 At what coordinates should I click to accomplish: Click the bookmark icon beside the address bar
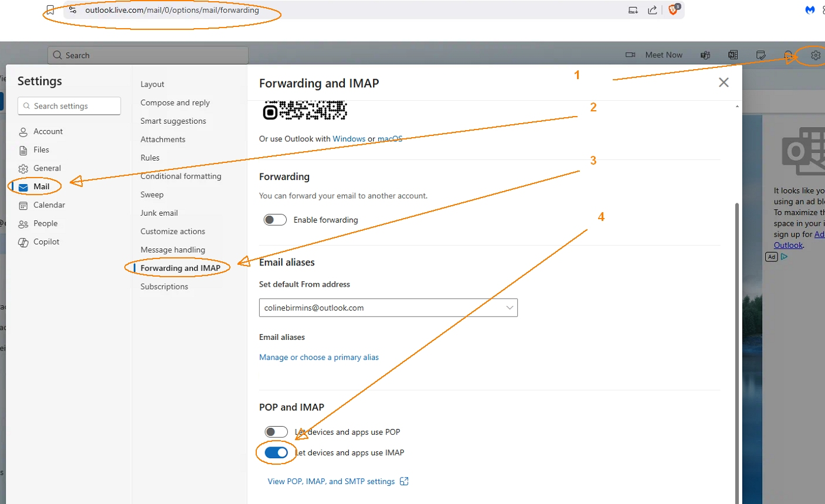(50, 10)
